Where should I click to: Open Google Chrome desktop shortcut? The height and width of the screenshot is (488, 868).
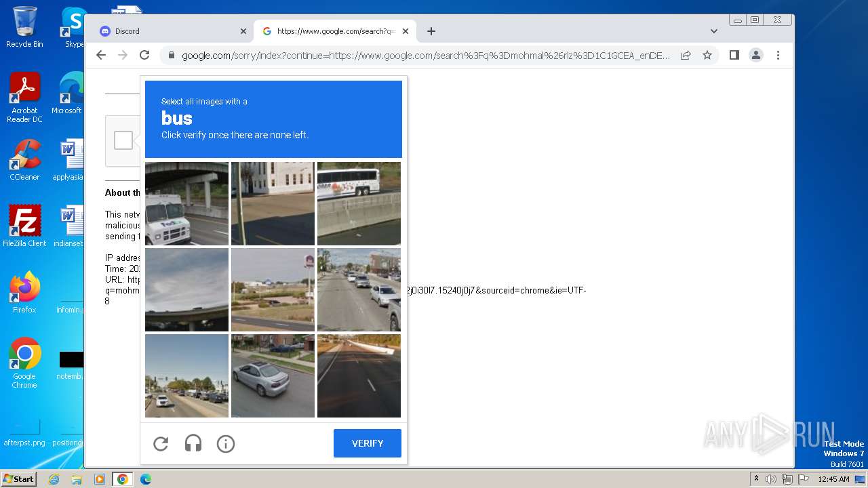[24, 363]
